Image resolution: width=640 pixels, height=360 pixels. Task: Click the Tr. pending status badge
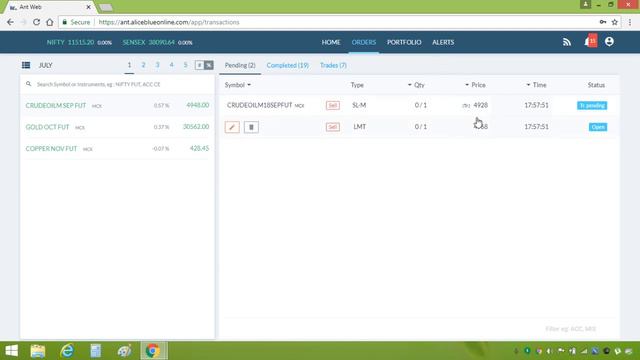click(x=592, y=105)
